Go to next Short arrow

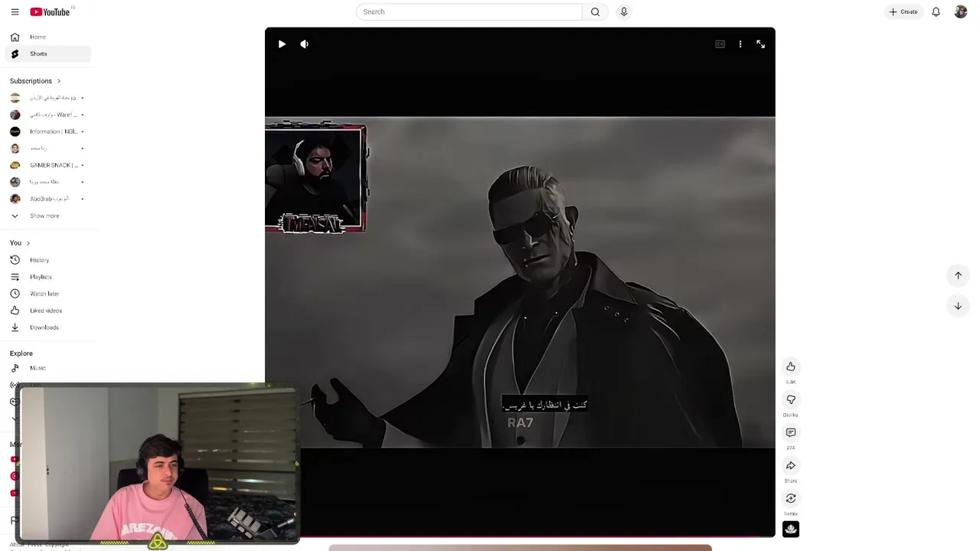[958, 306]
